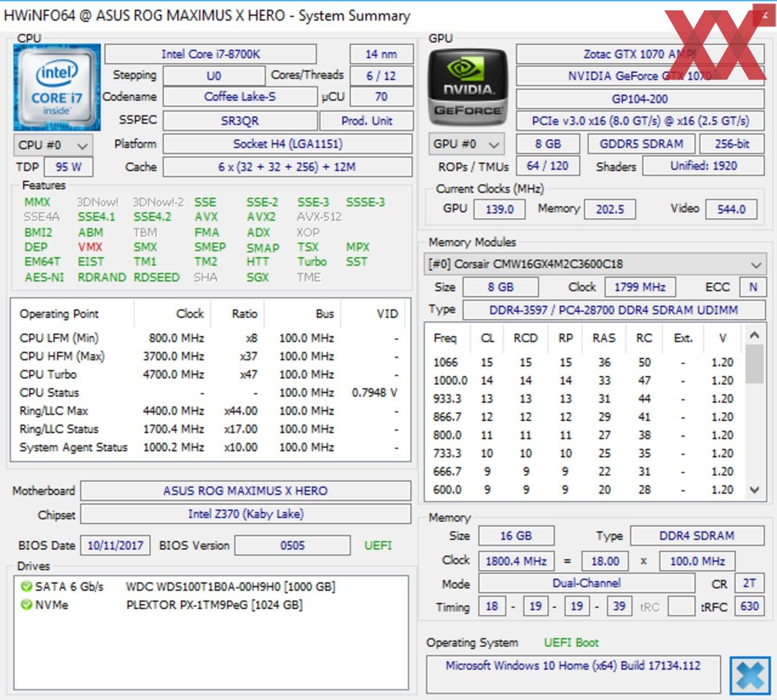Click the memory timings scrollbar thumb
Screen dimensions: 777x700
point(754,364)
